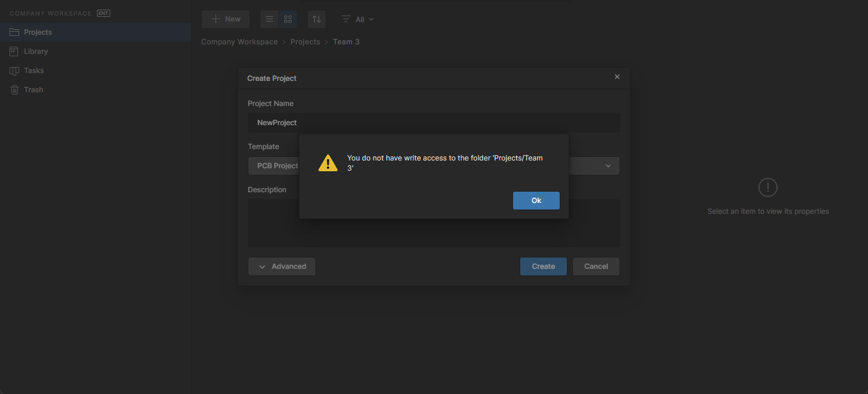Go to Projects in the breadcrumb
The width and height of the screenshot is (868, 394).
(x=305, y=42)
